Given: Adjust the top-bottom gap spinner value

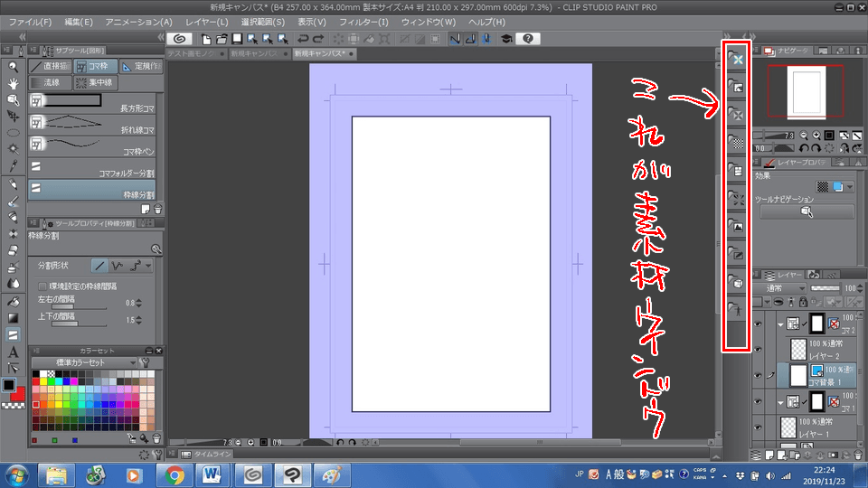Looking at the screenshot, I should pos(139,320).
